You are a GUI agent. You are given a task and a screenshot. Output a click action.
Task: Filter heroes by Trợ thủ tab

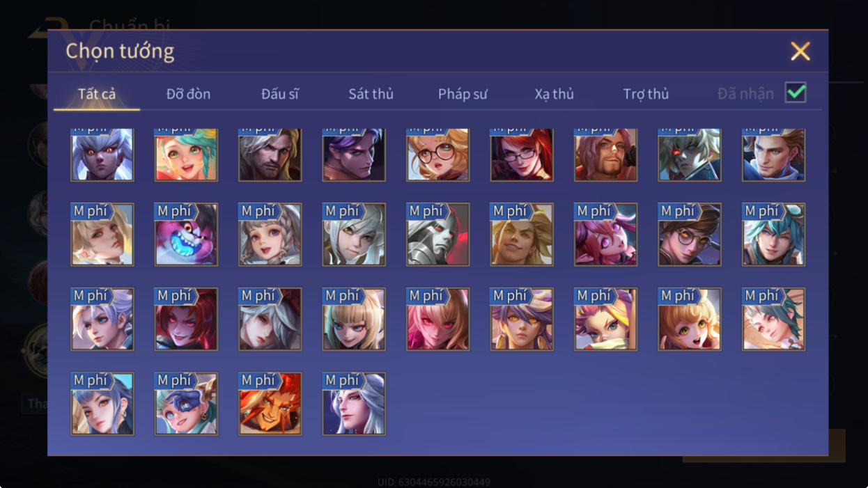[646, 94]
